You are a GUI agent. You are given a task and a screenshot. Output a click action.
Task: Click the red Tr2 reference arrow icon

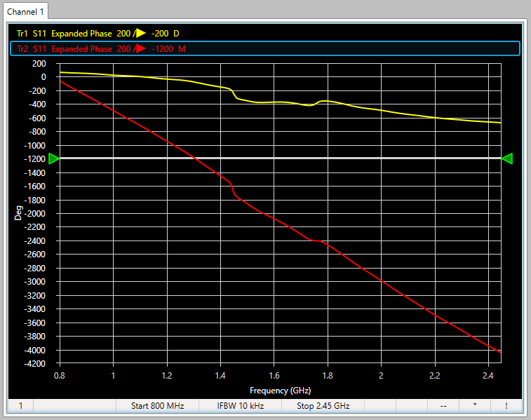140,49
